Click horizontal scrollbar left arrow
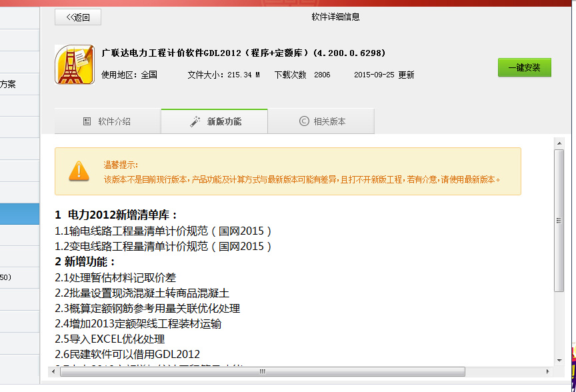576x392 pixels. point(53,371)
